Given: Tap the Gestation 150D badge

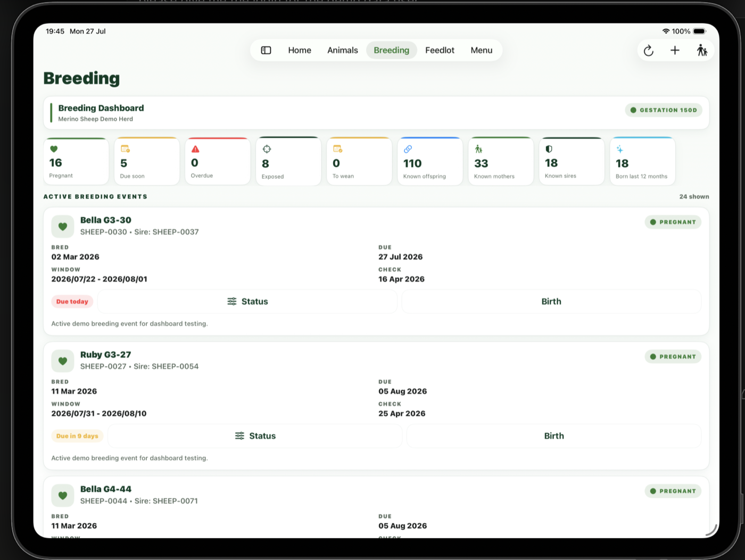Looking at the screenshot, I should click(664, 110).
